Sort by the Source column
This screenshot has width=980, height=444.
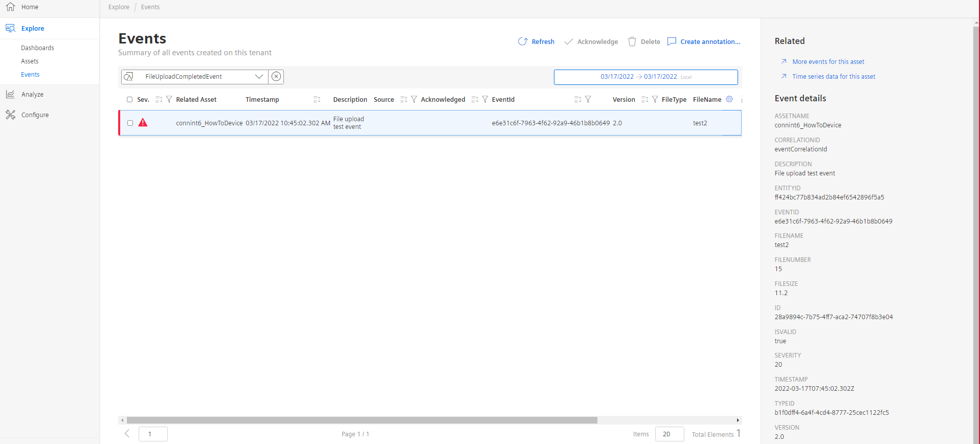click(404, 100)
